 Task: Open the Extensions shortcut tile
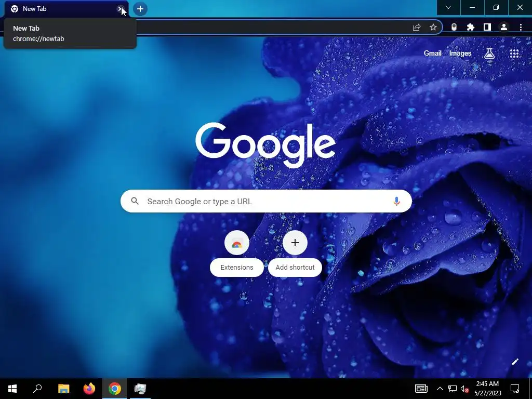(x=237, y=243)
